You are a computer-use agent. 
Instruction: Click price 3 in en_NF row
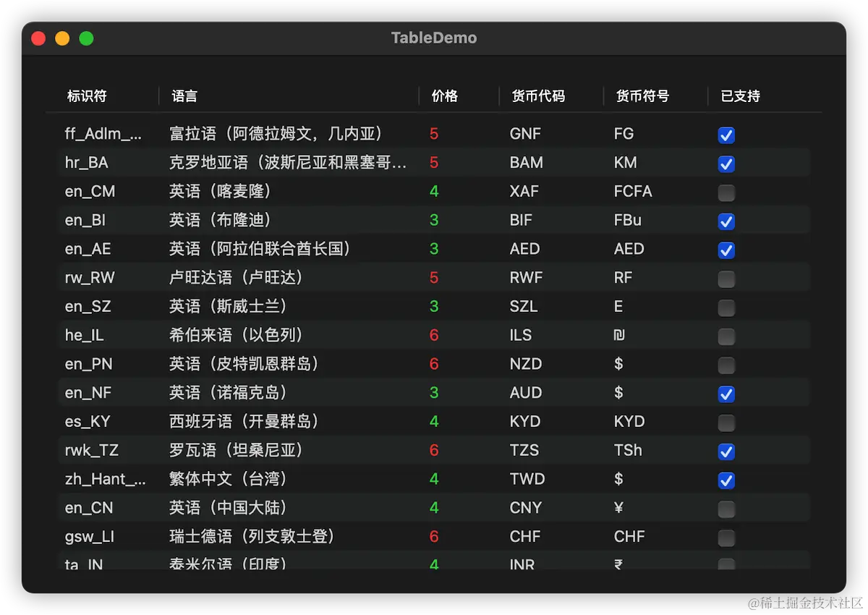(x=434, y=393)
